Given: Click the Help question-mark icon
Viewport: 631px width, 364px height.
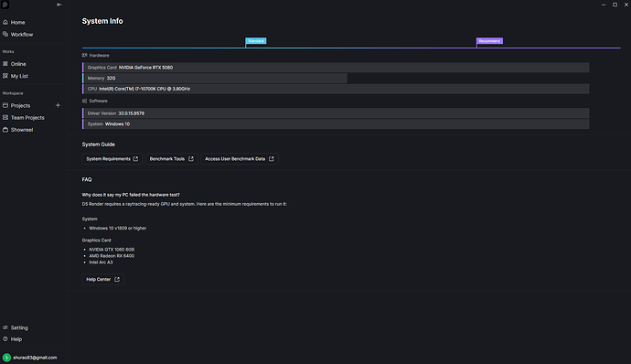Looking at the screenshot, I should point(5,338).
